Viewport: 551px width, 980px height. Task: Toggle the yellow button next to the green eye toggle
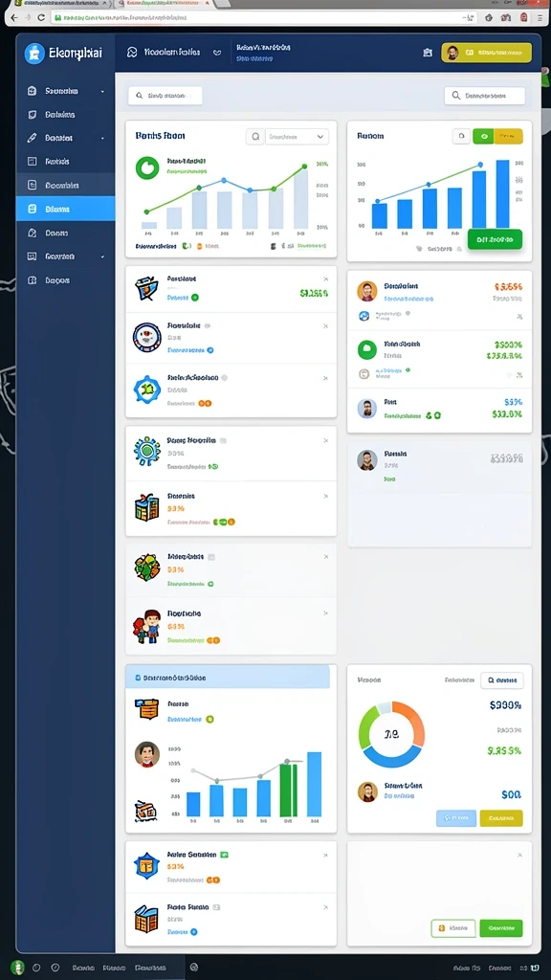point(509,136)
